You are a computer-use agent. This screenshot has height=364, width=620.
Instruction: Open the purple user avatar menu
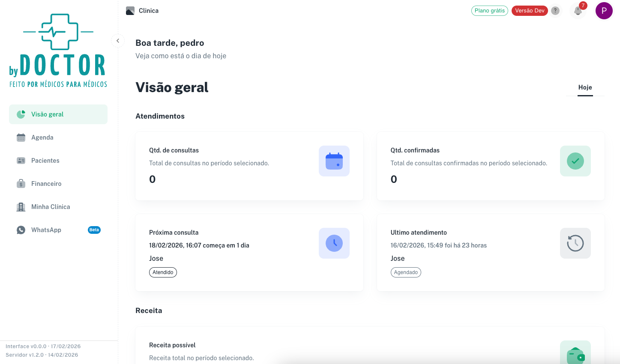point(604,11)
